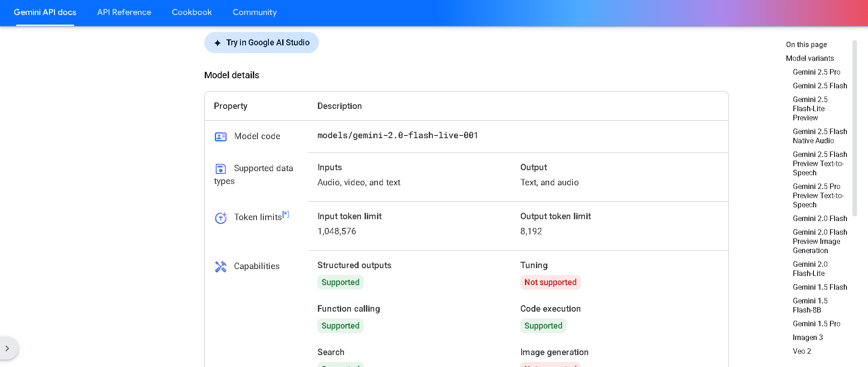Image resolution: width=868 pixels, height=367 pixels.
Task: Go to Gemini 2.5 Flash Native Audio
Action: 820,136
